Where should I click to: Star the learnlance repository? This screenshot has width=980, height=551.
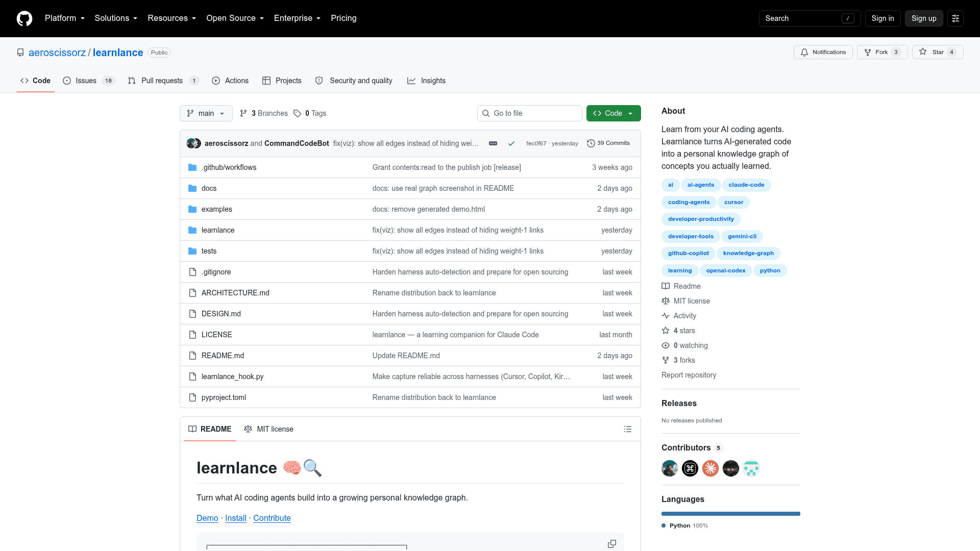pyautogui.click(x=938, y=52)
